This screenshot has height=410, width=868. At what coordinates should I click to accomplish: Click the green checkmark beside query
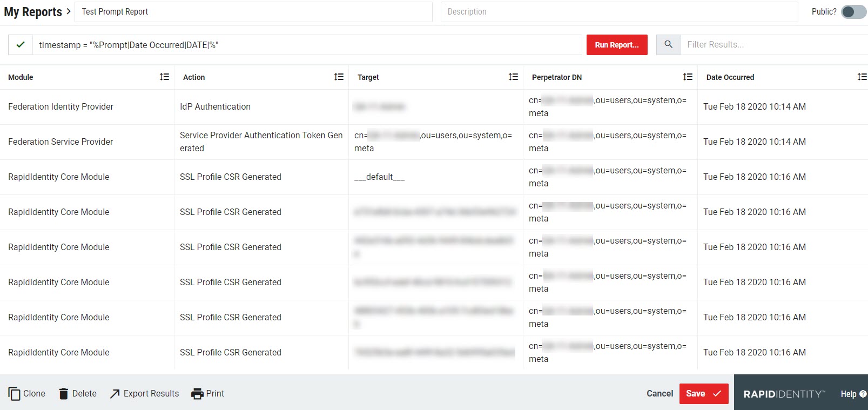(x=21, y=45)
